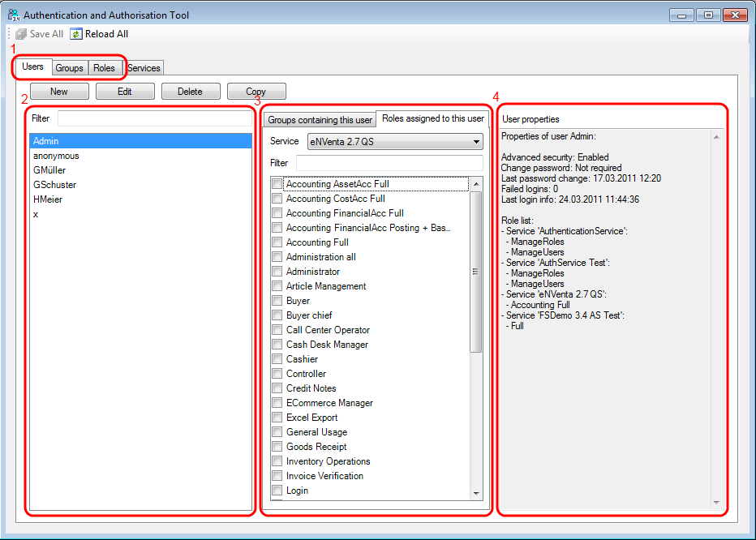The width and height of the screenshot is (756, 540).
Task: Enable the "Accounting Full" role checkbox
Action: [x=277, y=242]
